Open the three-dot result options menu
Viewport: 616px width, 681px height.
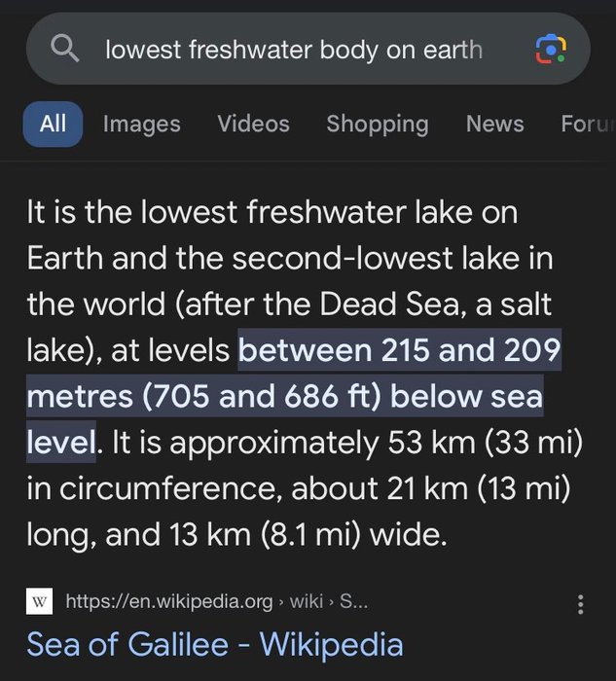[x=580, y=604]
